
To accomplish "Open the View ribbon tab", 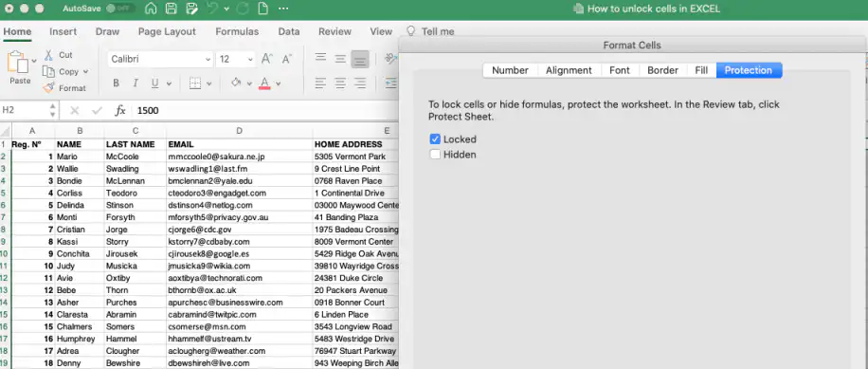I will click(x=381, y=31).
